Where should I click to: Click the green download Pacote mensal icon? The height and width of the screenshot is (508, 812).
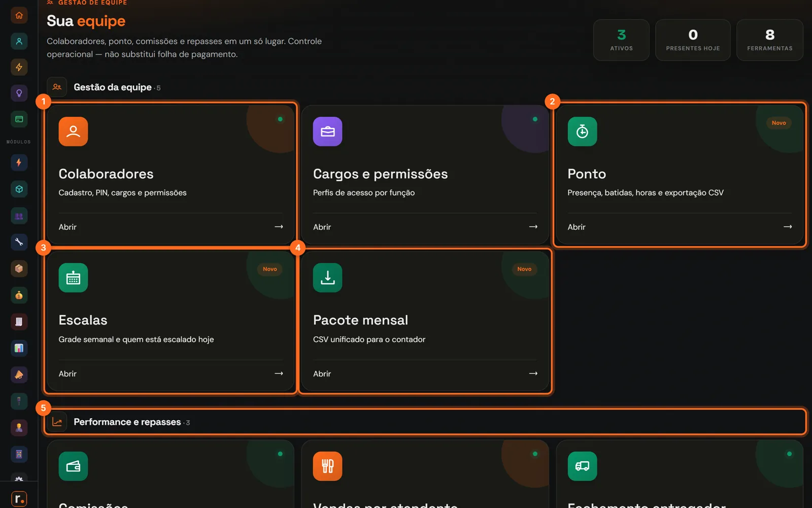328,278
